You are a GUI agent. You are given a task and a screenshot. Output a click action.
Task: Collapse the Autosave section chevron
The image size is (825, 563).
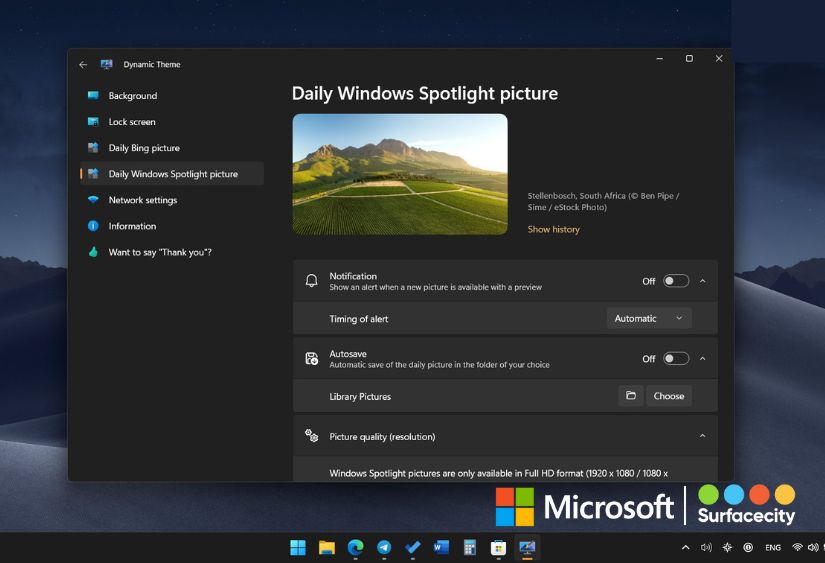(x=703, y=358)
